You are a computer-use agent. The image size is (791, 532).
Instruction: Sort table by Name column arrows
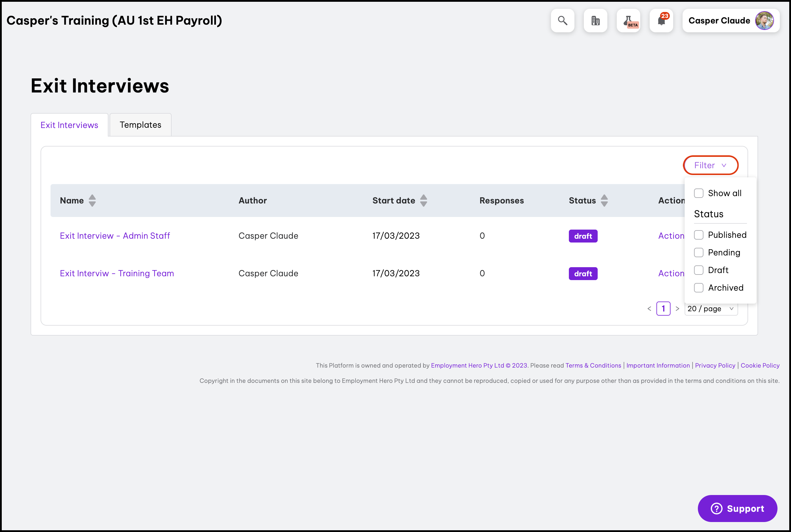[92, 201]
